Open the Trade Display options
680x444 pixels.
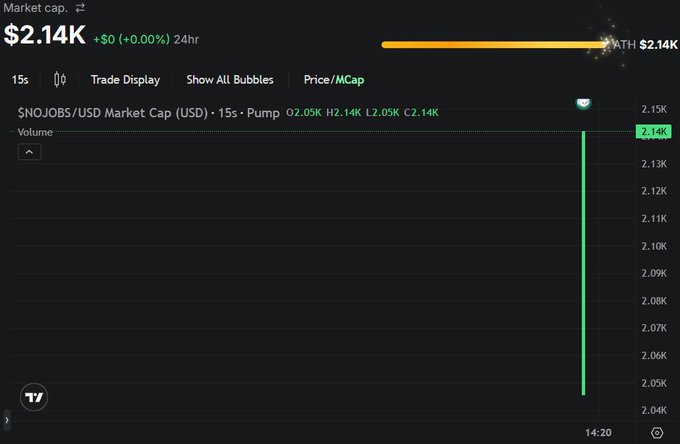point(125,80)
